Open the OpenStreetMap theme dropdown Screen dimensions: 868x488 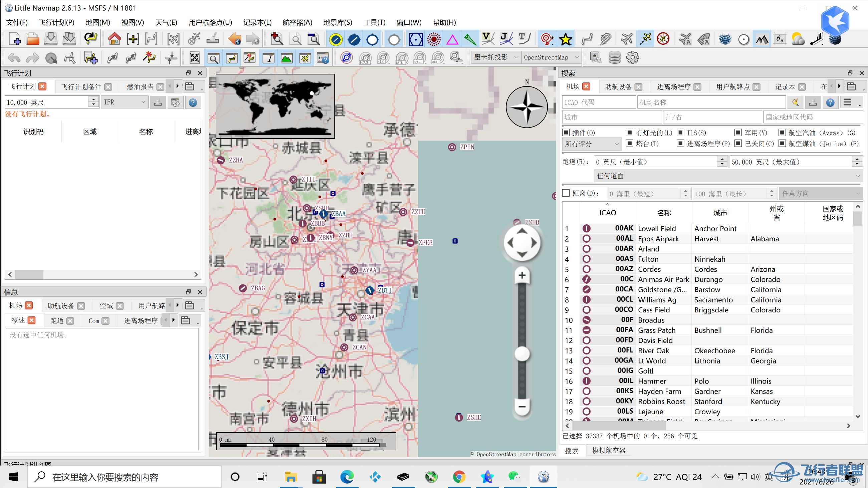[x=551, y=58]
